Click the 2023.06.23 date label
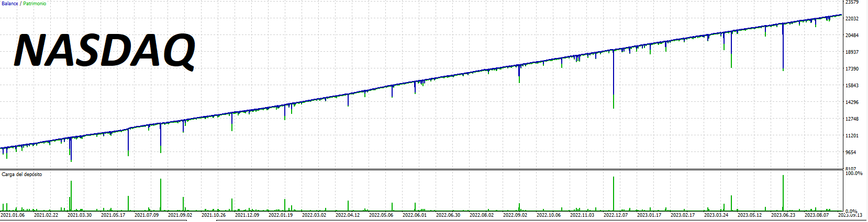Image resolution: width=868 pixels, height=222 pixels. [x=783, y=215]
